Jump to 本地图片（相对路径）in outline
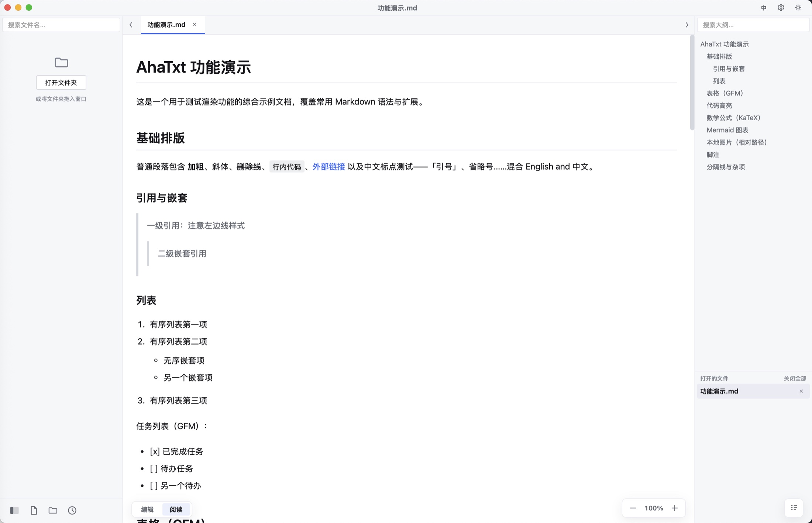Screen dimensions: 812x523 pyautogui.click(x=737, y=142)
